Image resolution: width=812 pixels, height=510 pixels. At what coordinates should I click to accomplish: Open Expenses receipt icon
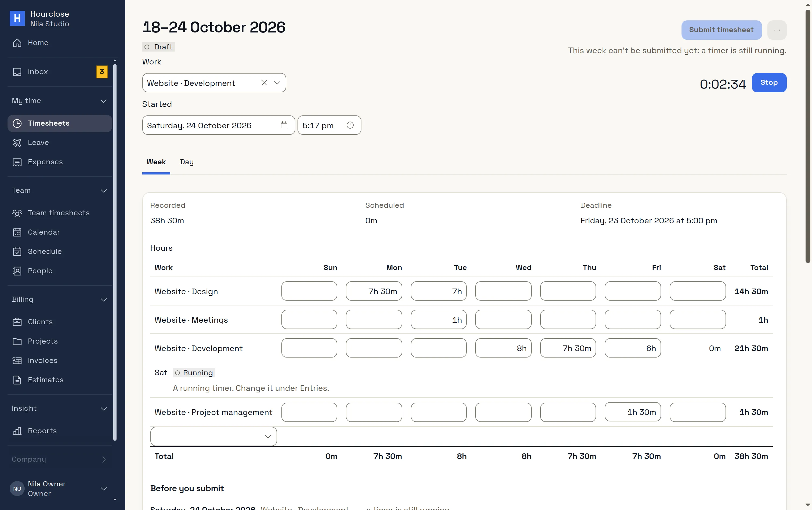click(x=17, y=162)
